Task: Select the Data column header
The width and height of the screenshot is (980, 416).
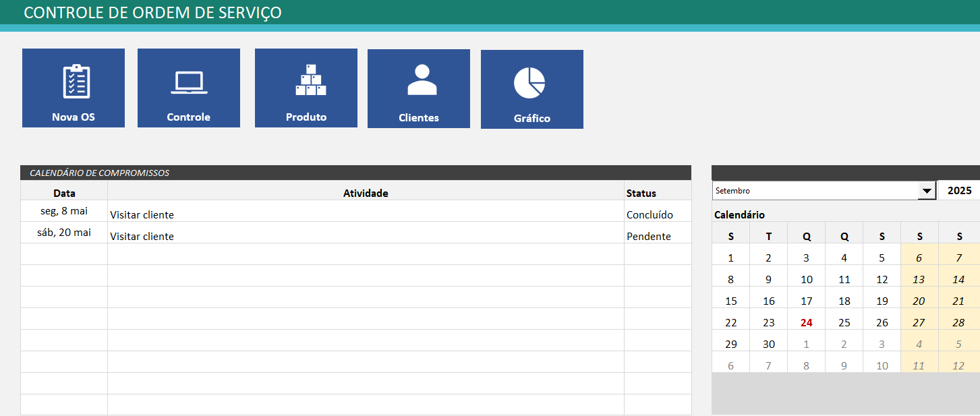Action: coord(64,194)
